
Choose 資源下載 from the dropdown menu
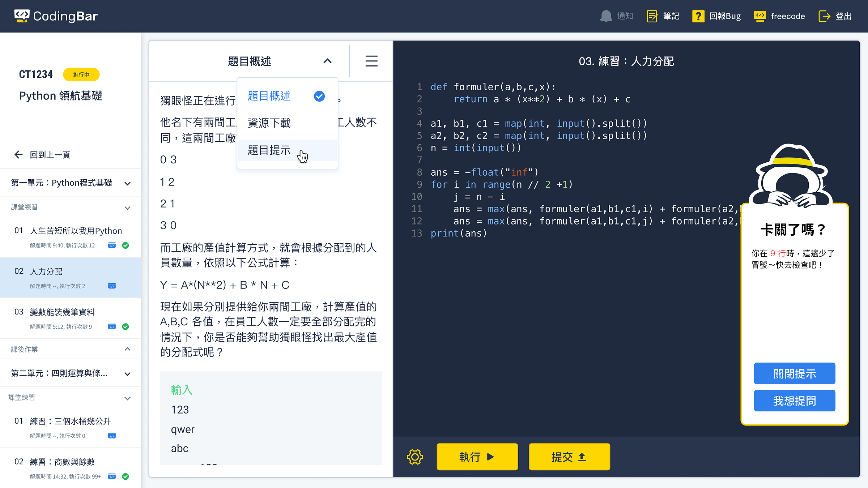[x=269, y=123]
